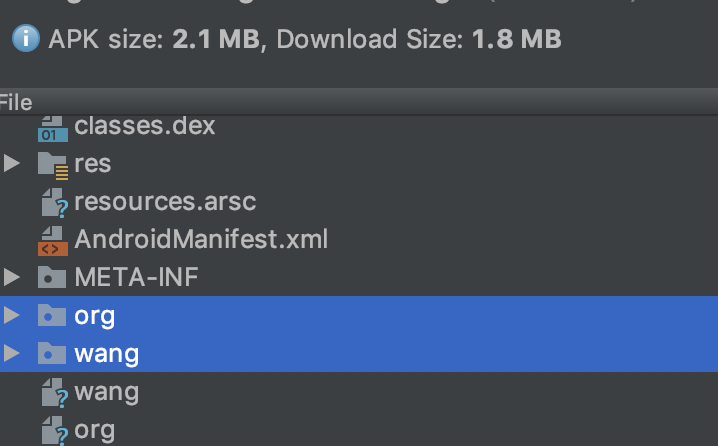This screenshot has height=446, width=718.
Task: Click the highlighted org folder icon
Action: [52, 315]
